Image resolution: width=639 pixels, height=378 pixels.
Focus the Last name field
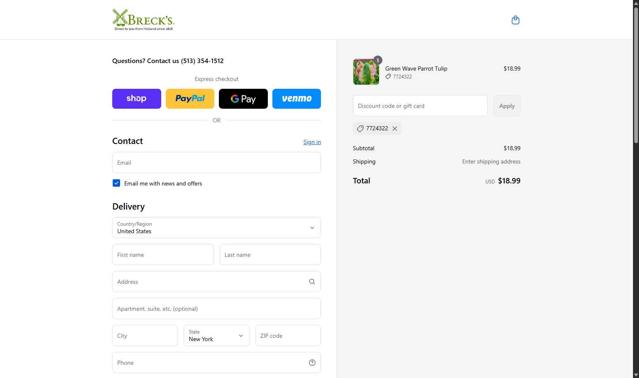click(270, 255)
